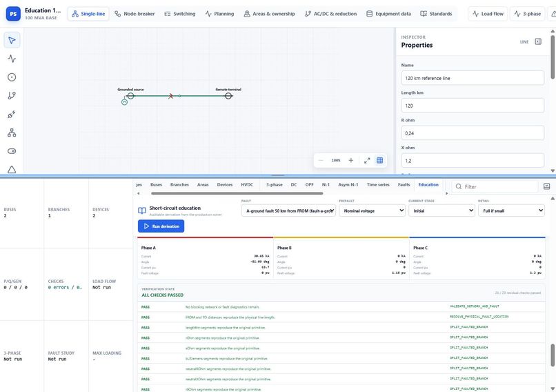Zoom in with the plus icon
Image resolution: width=556 pixels, height=392 pixels.
click(x=350, y=160)
